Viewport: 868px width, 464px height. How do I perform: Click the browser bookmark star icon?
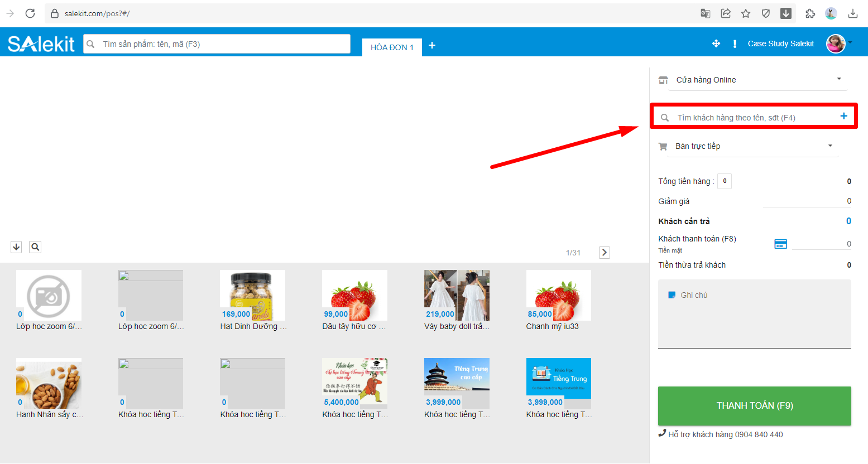[x=746, y=13]
